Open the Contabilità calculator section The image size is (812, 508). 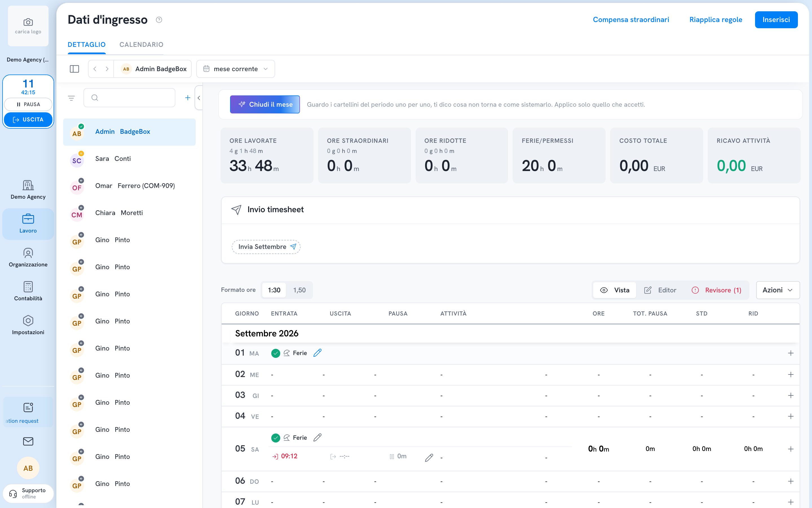(28, 291)
